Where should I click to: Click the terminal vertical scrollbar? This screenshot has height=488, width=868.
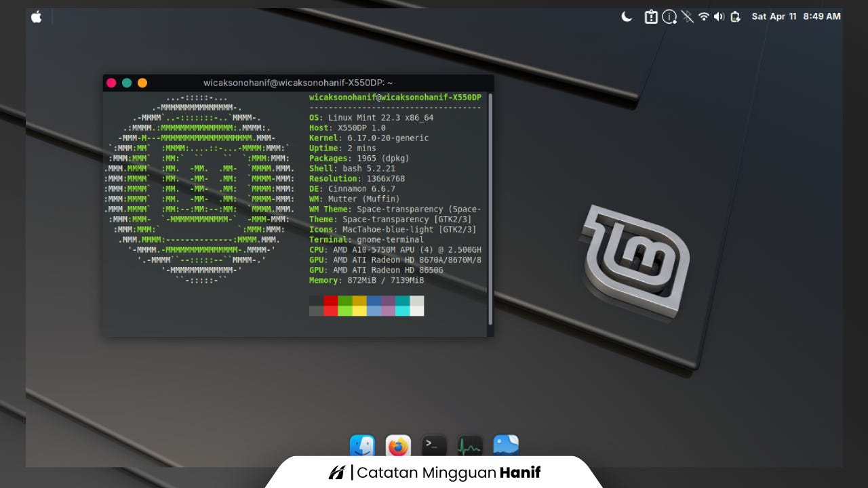[490, 210]
